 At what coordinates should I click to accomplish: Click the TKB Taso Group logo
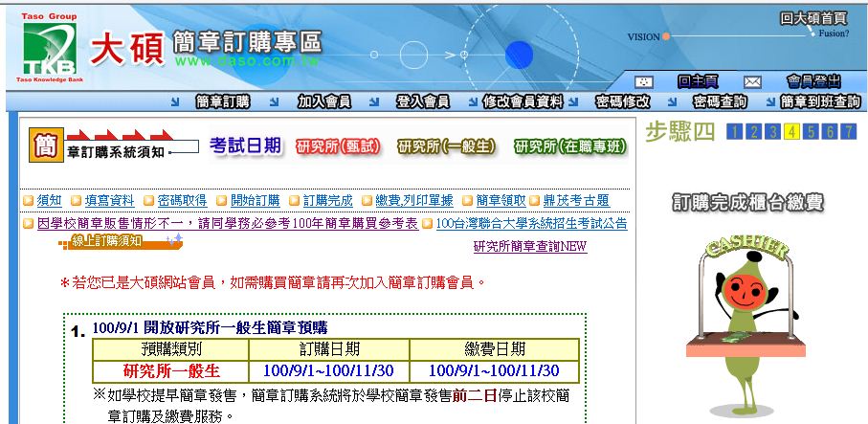tap(50, 48)
